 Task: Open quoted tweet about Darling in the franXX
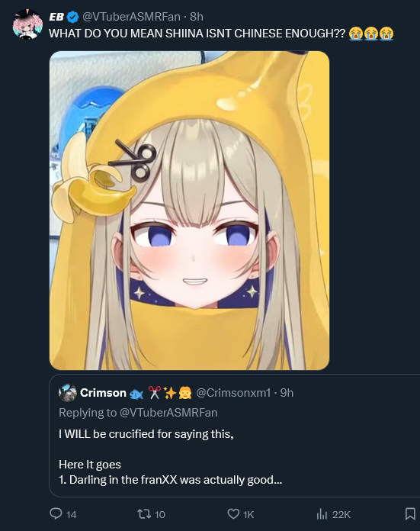coord(235,435)
